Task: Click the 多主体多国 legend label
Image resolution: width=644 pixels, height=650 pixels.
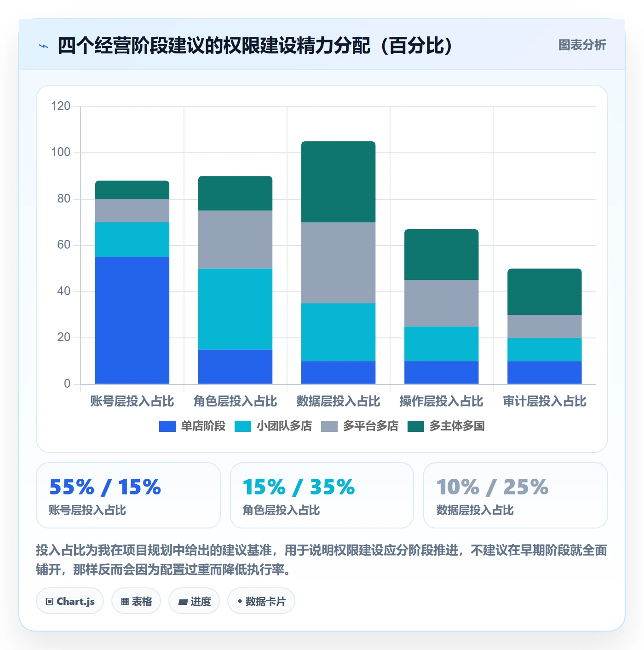Action: pos(457,426)
